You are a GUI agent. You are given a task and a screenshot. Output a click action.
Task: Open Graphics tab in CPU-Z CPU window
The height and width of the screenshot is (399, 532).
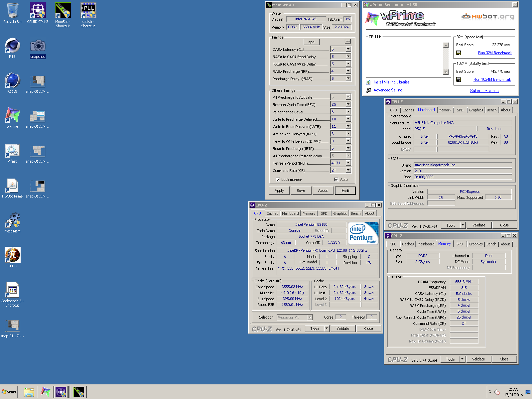coord(340,213)
